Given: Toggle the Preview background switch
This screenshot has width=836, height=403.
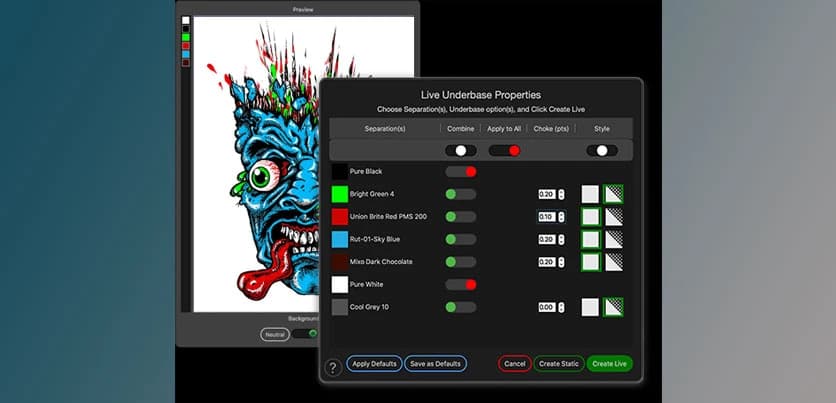Looking at the screenshot, I should (x=306, y=334).
